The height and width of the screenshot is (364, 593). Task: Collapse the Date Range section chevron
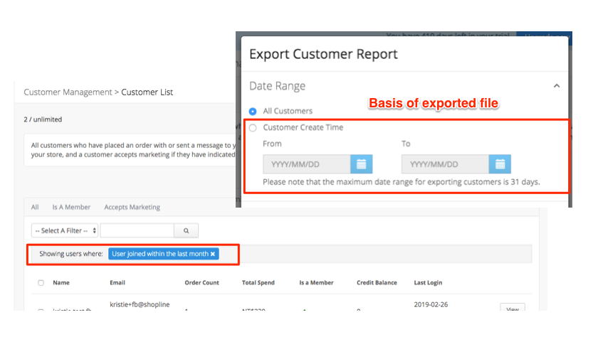coord(556,86)
